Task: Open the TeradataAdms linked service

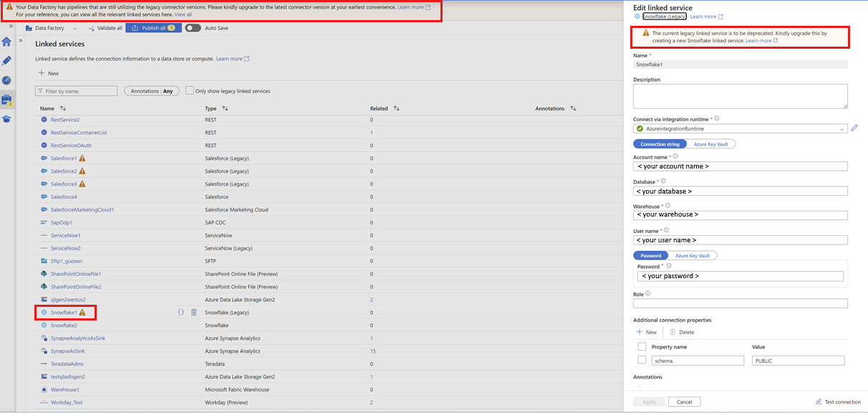Action: 67,364
